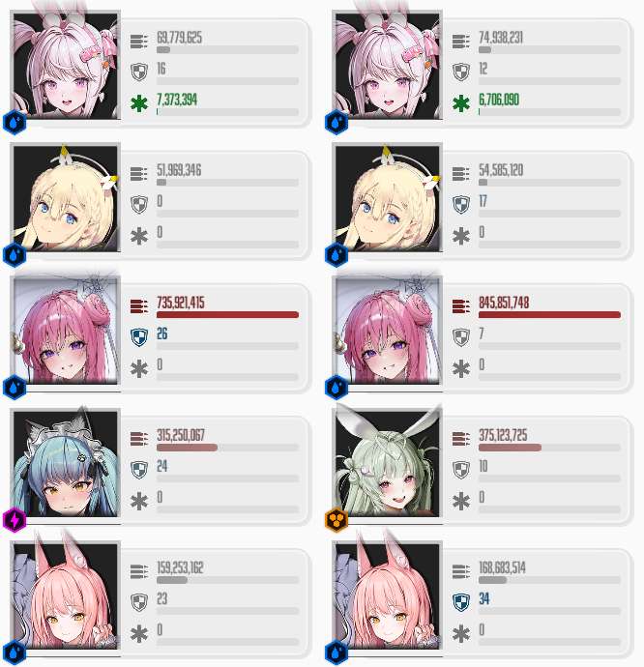Click the red damage icon beside 845,851,748

[461, 305]
